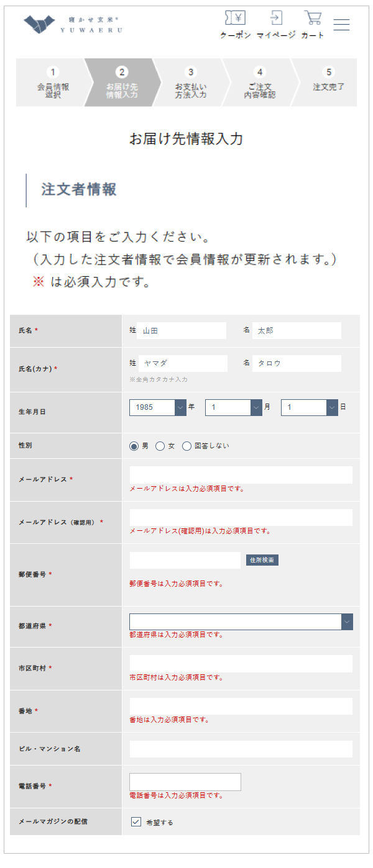Select the 女 gender radio button
Image resolution: width=373 pixels, height=868 pixels.
click(x=160, y=446)
